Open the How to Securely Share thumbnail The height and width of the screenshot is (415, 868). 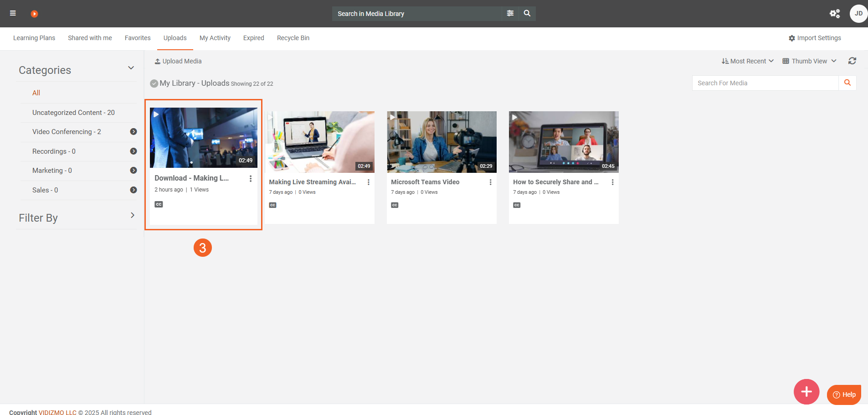563,142
